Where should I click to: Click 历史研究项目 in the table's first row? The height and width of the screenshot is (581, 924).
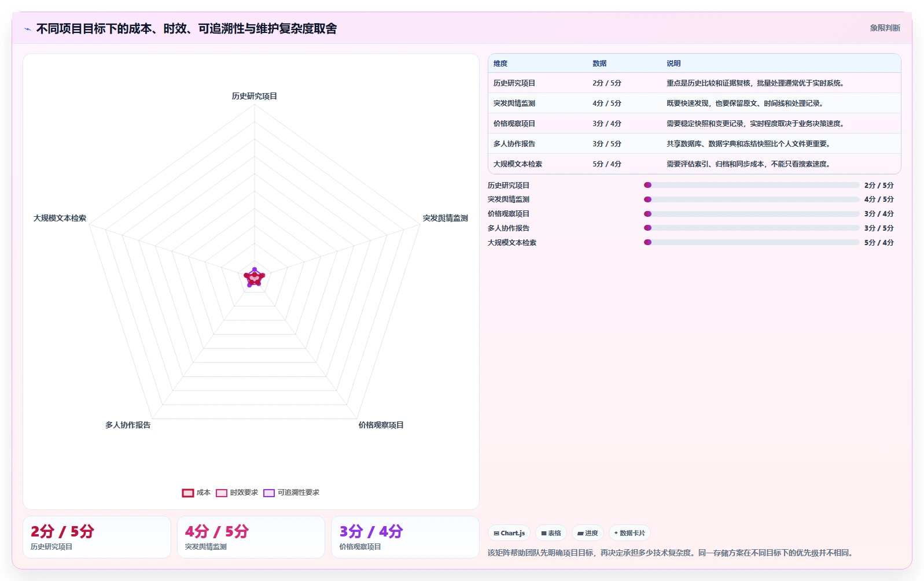514,83
